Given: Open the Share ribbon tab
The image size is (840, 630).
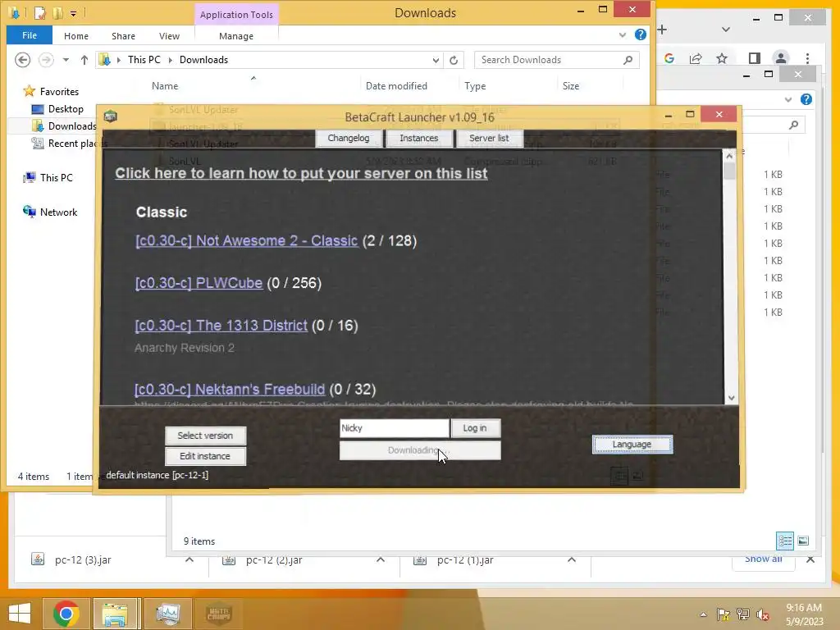Looking at the screenshot, I should tap(123, 36).
